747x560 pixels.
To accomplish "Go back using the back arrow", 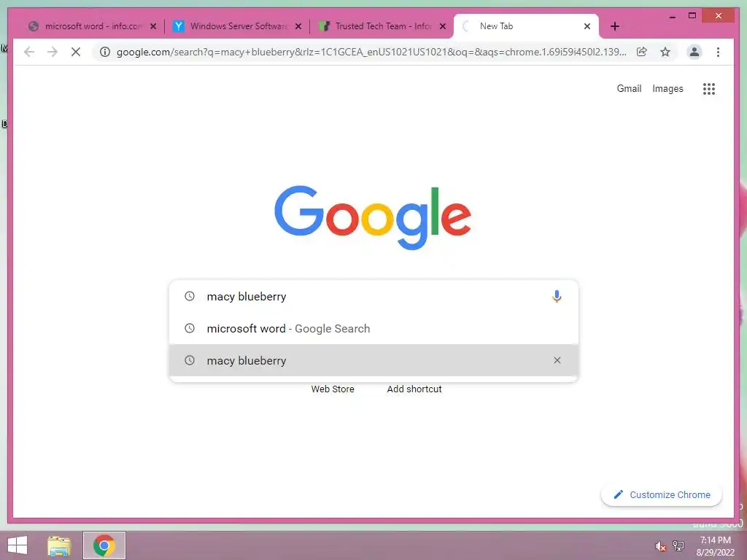I will coord(29,52).
